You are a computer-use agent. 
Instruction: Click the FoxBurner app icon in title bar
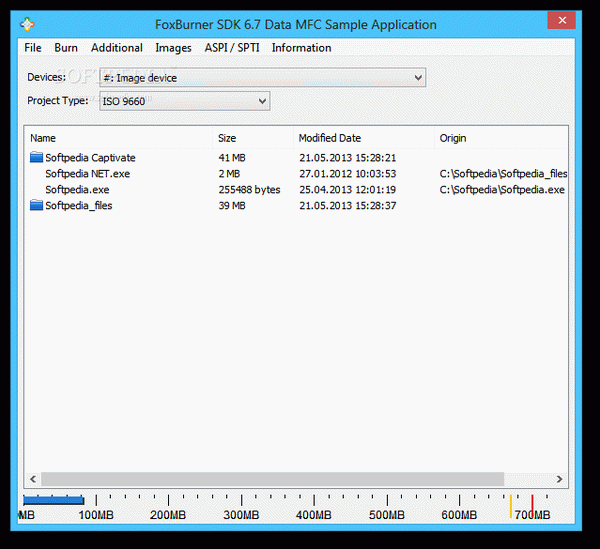[27, 24]
